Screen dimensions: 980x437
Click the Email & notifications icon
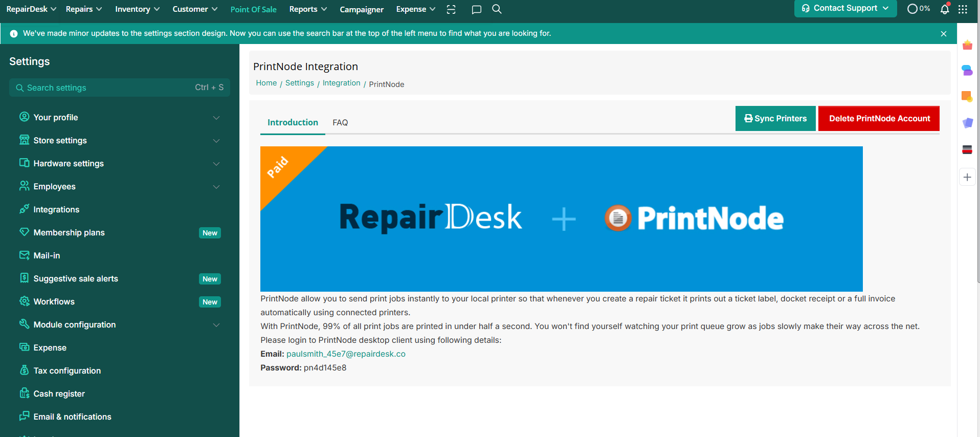pos(24,416)
